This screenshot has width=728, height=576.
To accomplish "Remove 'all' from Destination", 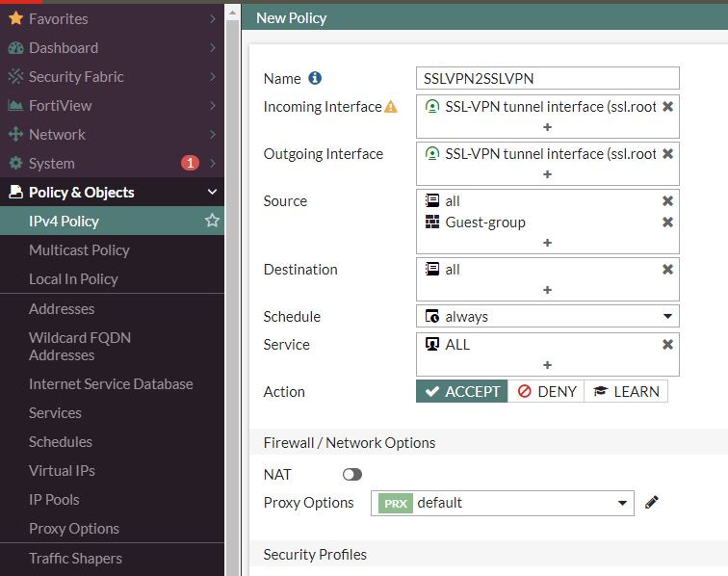I will (667, 270).
